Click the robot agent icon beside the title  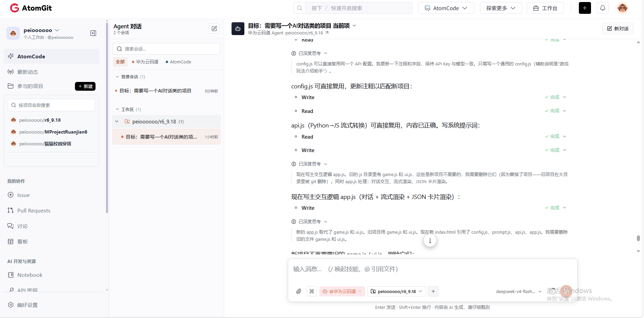click(x=238, y=29)
